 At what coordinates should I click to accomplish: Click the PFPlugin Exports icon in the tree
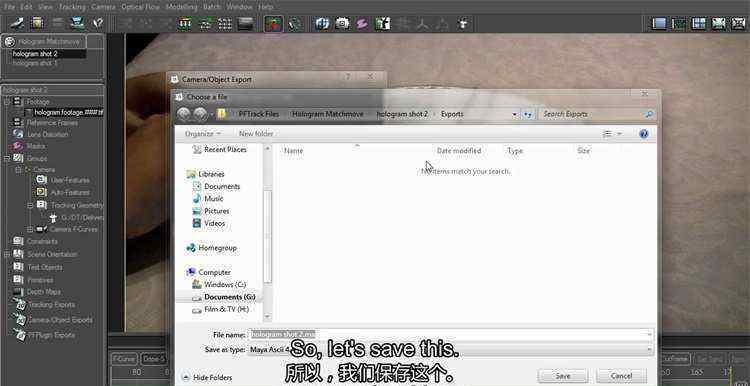click(20, 334)
